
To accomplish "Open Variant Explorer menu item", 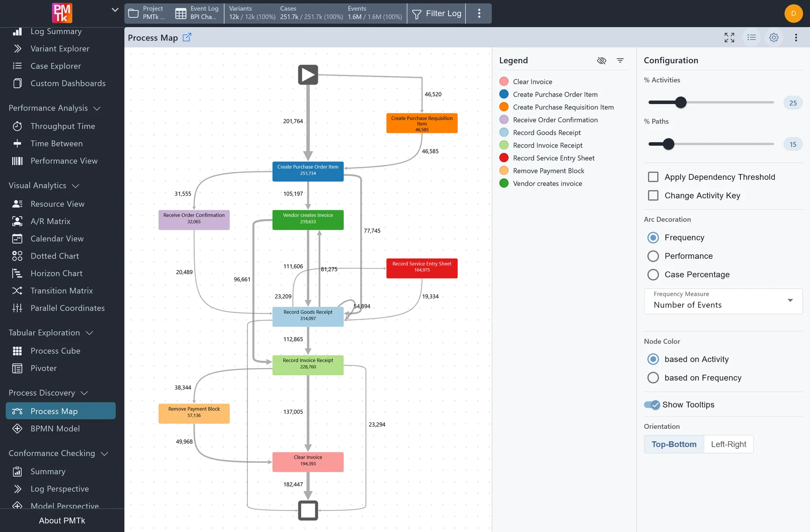I will pos(60,49).
